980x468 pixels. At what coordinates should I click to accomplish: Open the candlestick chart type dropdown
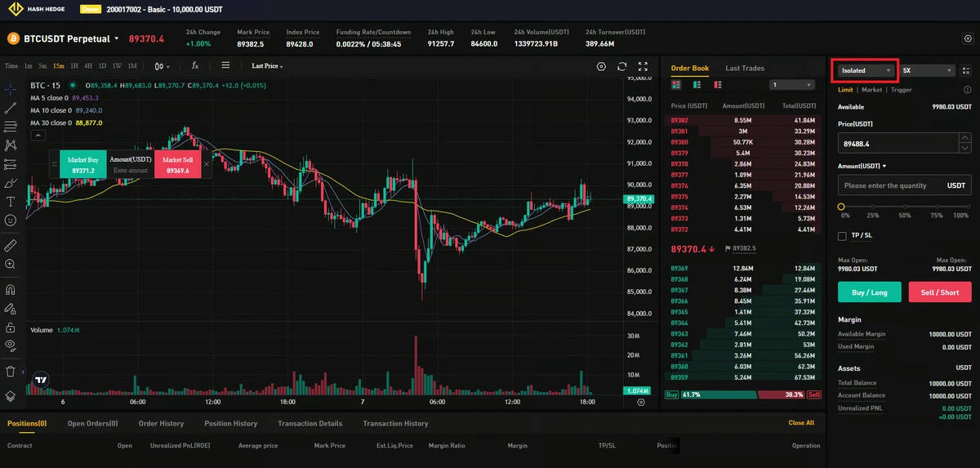click(162, 66)
